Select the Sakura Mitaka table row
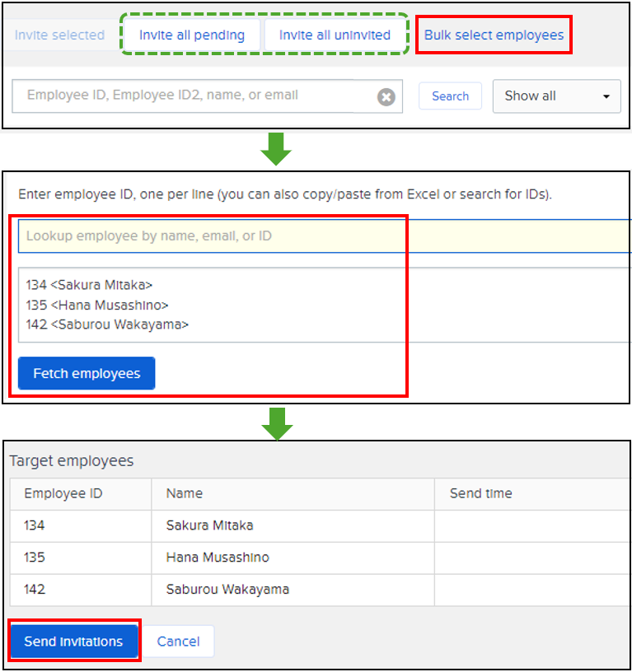Viewport: 632px width, 672px height. pos(209,525)
